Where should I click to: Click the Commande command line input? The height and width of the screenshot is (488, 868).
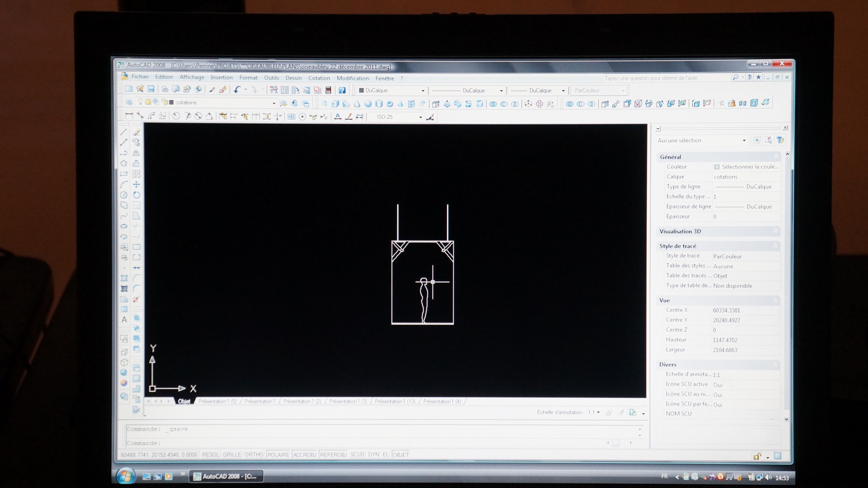click(381, 443)
